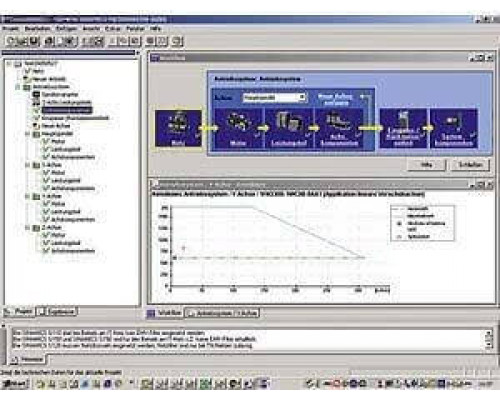500x400 pixels.
Task: Open the System-Komponenten workflow step
Action: coord(454,129)
